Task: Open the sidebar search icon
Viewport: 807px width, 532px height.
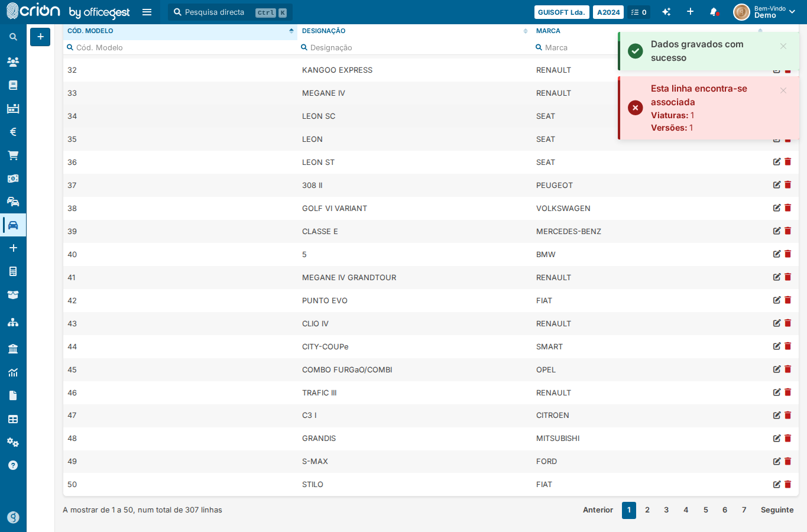Action: tap(13, 37)
